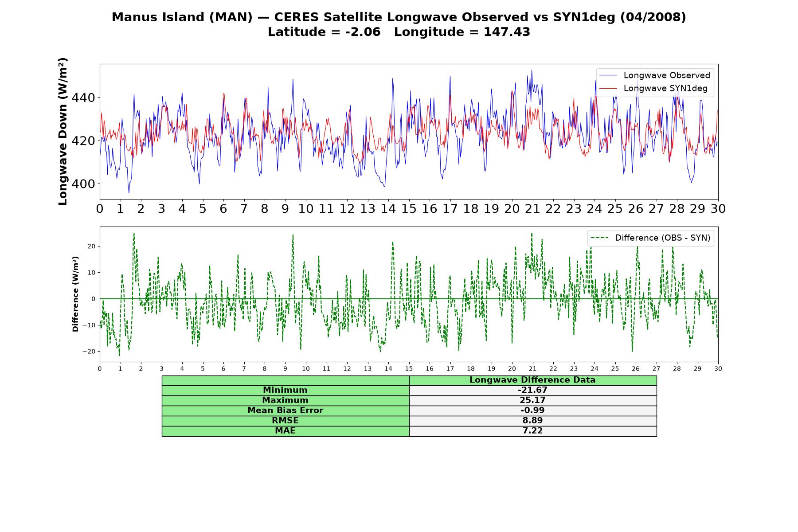Select the Mean Bias Error row label
Screen dimensions: 798x532
[285, 411]
